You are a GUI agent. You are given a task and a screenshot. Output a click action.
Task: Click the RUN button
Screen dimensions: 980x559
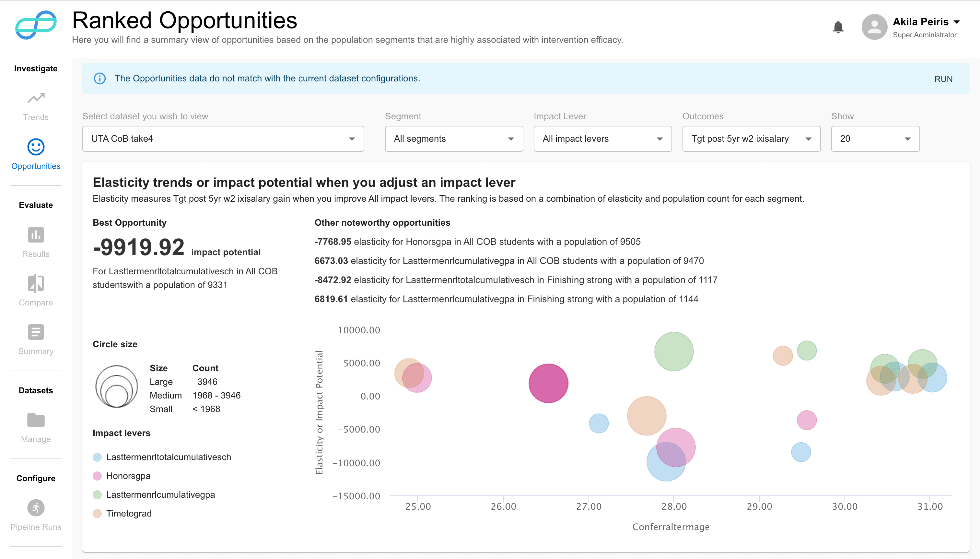(943, 79)
